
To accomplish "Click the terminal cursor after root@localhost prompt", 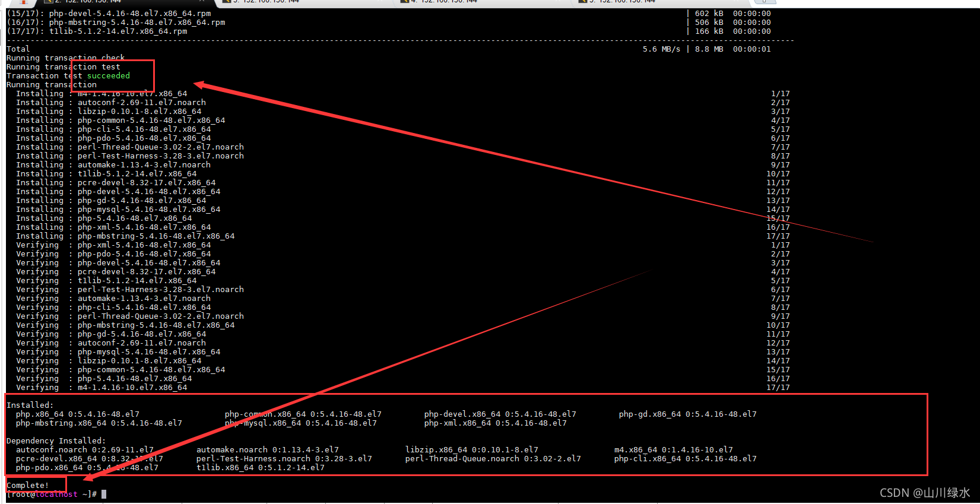I will click(104, 494).
